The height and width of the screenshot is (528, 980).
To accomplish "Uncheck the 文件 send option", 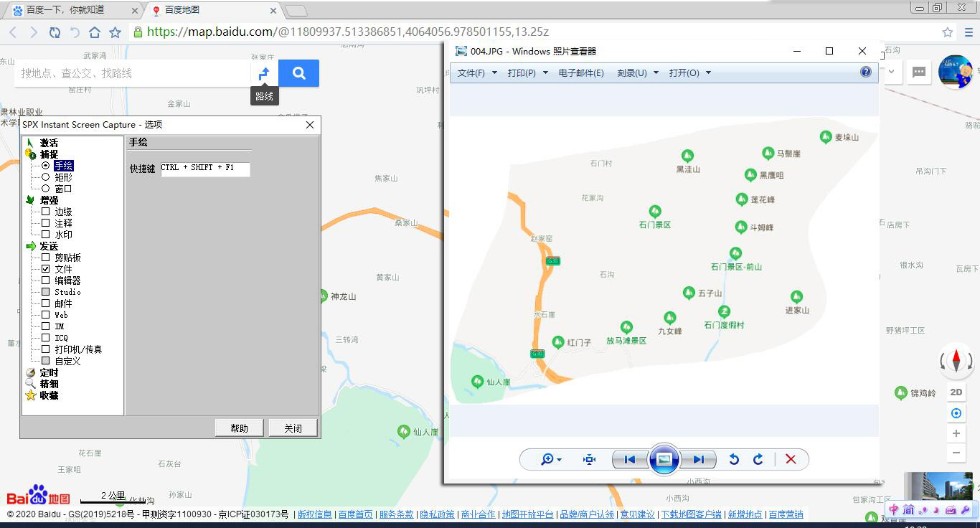I will coord(46,269).
